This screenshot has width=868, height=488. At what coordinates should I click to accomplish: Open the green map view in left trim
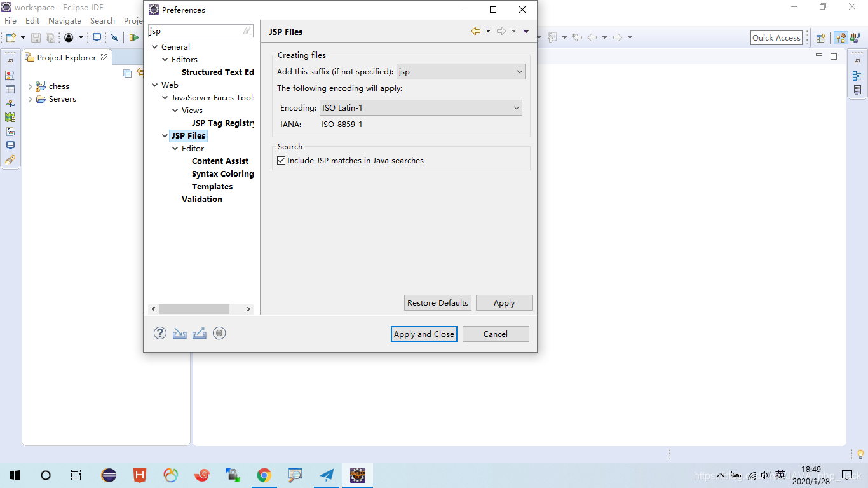point(10,117)
